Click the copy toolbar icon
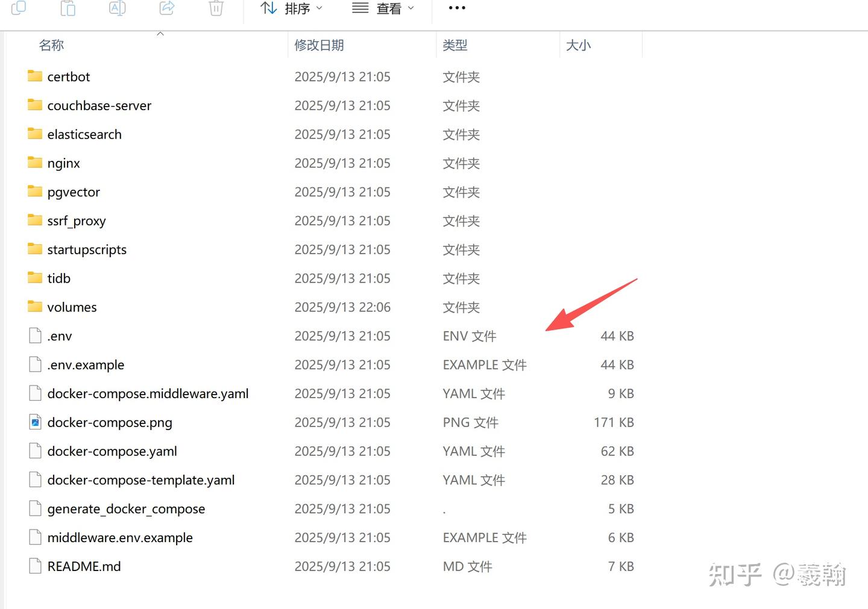 19,8
